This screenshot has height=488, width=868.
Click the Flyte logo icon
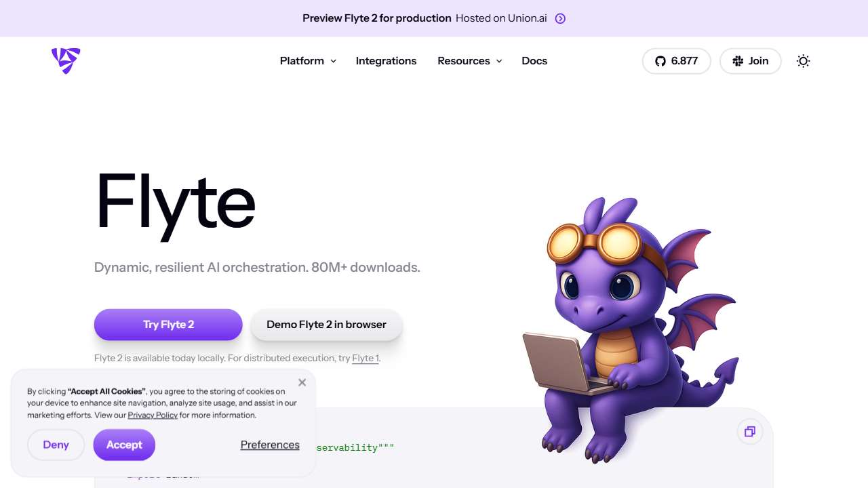[66, 61]
